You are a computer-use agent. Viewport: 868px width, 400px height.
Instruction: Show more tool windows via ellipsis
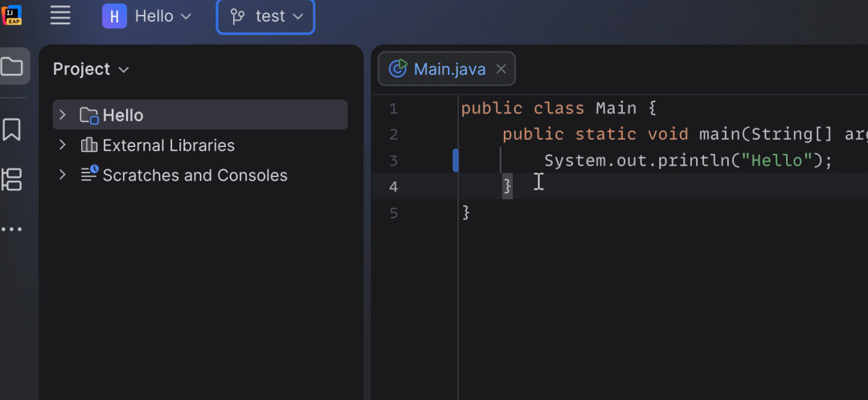point(11,229)
